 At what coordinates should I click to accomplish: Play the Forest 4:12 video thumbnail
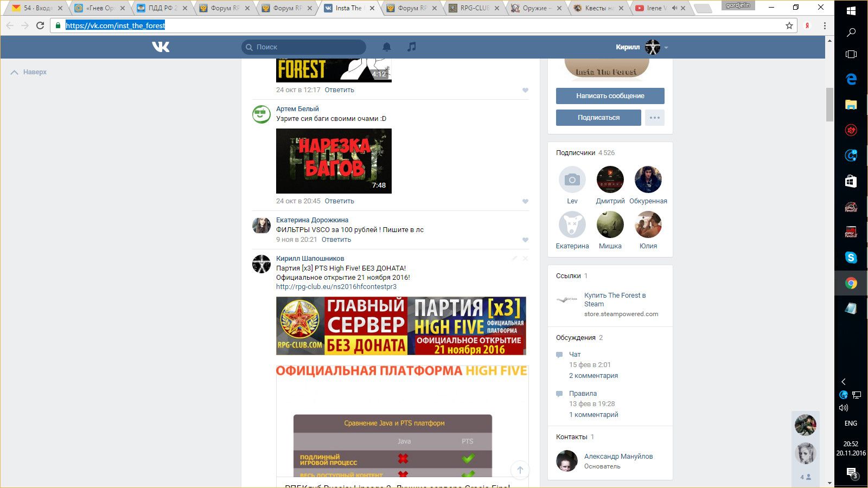coord(334,70)
